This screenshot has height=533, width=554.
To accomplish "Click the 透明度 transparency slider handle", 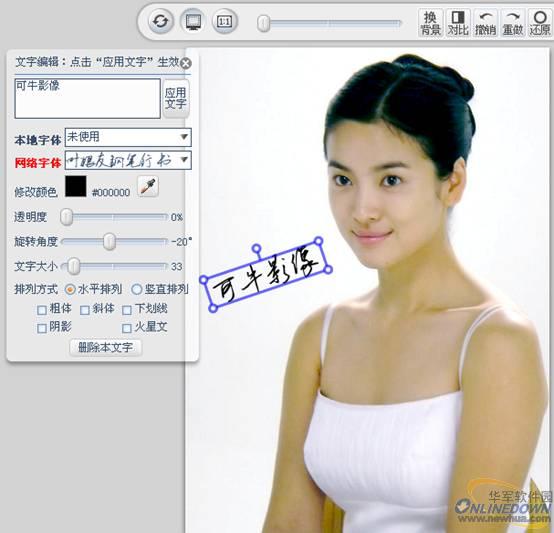I will [x=66, y=217].
